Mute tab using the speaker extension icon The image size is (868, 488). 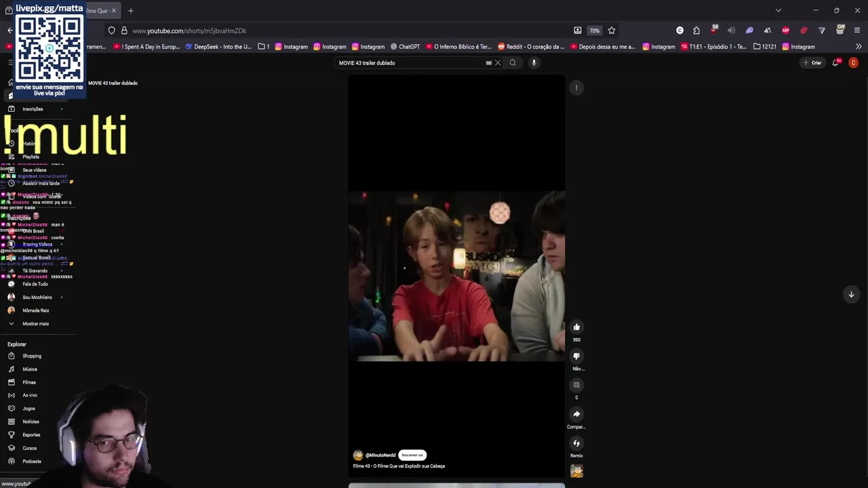point(731,30)
